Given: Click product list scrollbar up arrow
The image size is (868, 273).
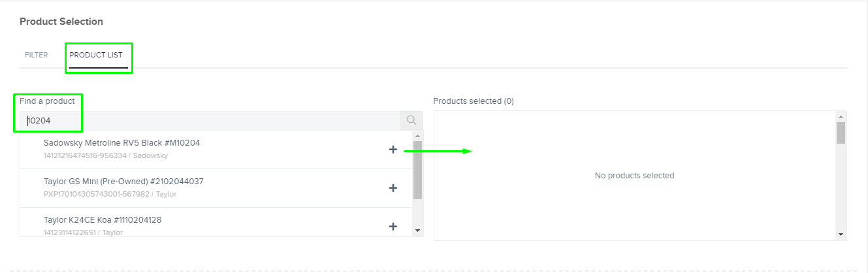Looking at the screenshot, I should (x=418, y=135).
